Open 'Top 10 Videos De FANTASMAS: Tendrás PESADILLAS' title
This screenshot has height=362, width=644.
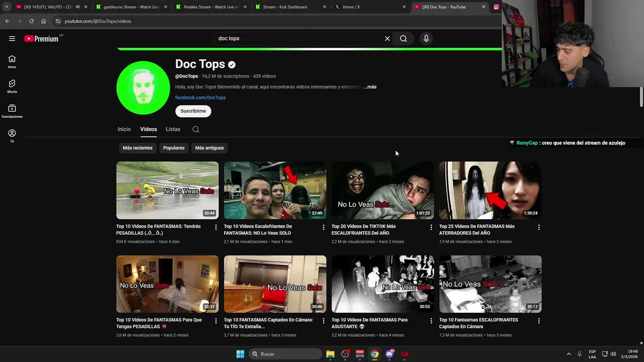pyautogui.click(x=159, y=230)
